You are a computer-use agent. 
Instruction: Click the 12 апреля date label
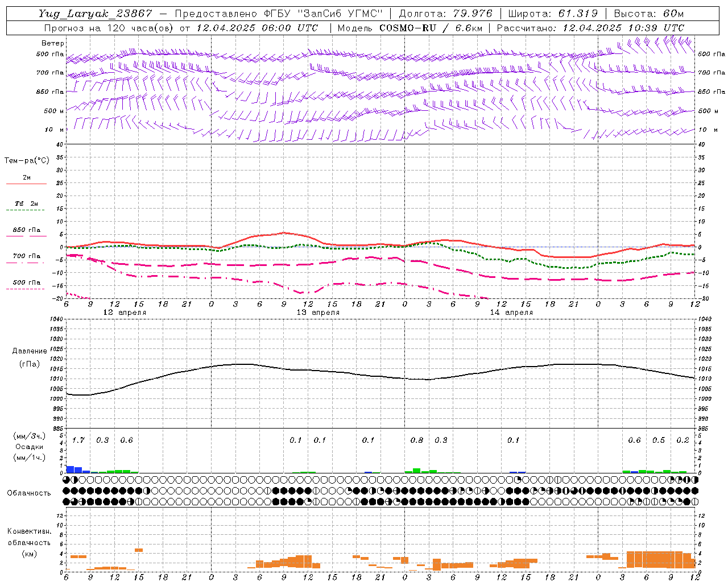tap(125, 313)
